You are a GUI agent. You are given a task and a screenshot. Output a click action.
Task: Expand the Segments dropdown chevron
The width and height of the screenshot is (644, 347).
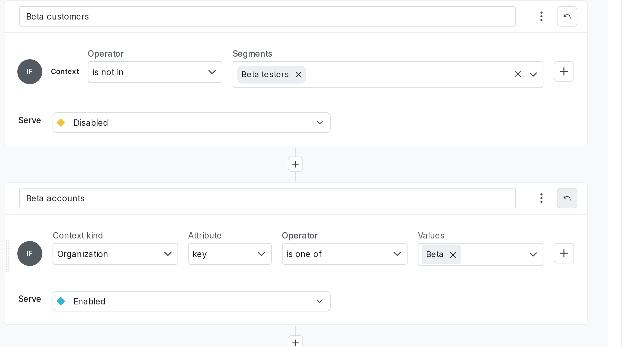[533, 74]
